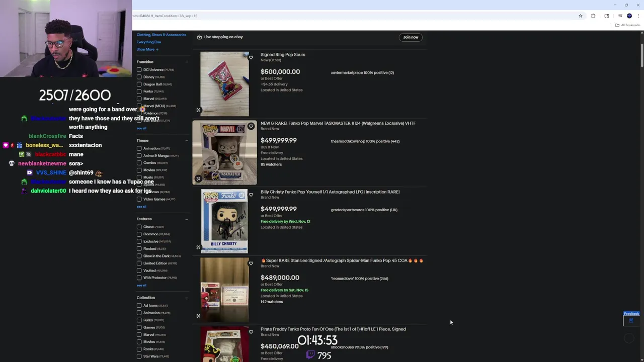Click the Join now button
Viewport: 644px width, 362px height.
[x=411, y=37]
